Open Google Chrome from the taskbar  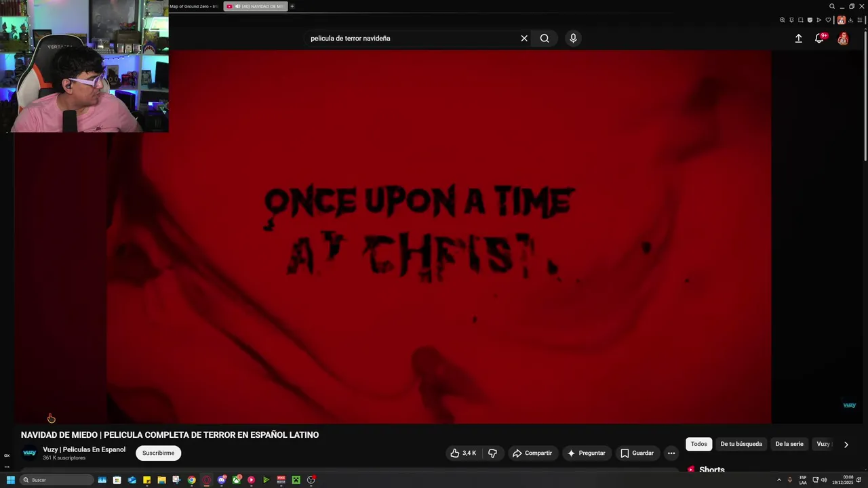tap(191, 480)
